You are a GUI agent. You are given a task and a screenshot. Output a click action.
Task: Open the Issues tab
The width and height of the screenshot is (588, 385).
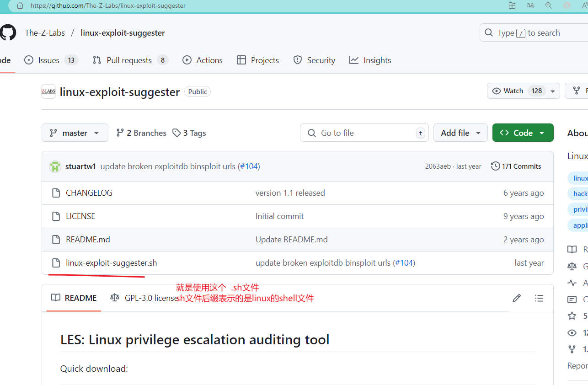pyautogui.click(x=51, y=60)
